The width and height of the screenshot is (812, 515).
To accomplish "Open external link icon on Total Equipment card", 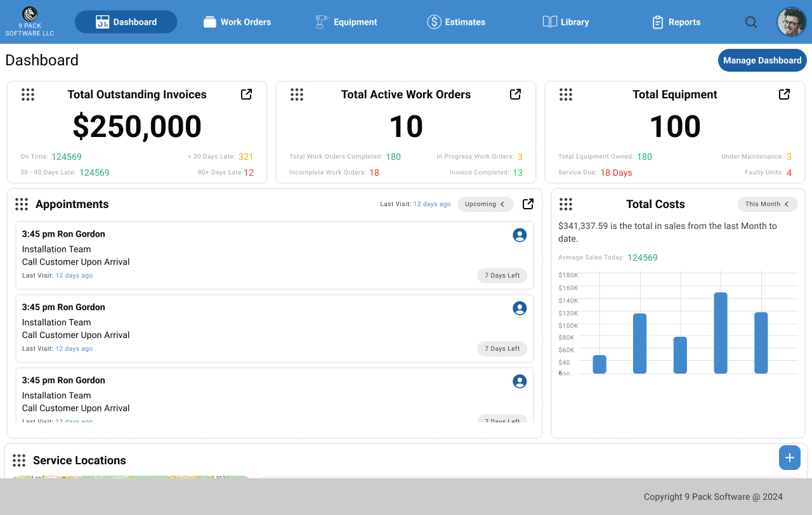I will pyautogui.click(x=784, y=95).
